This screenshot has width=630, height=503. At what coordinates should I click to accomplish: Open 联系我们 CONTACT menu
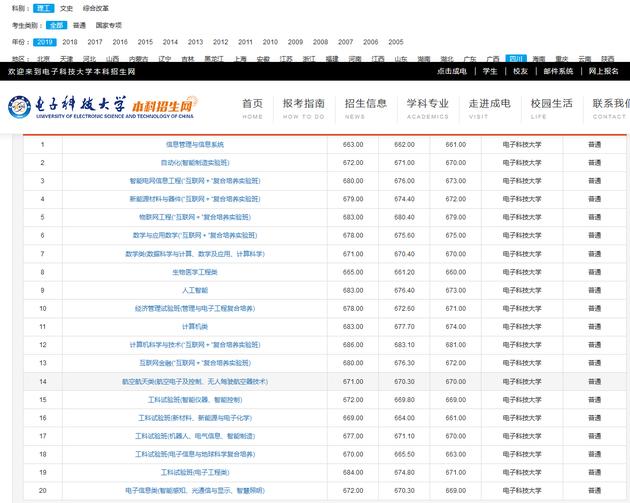click(x=611, y=108)
